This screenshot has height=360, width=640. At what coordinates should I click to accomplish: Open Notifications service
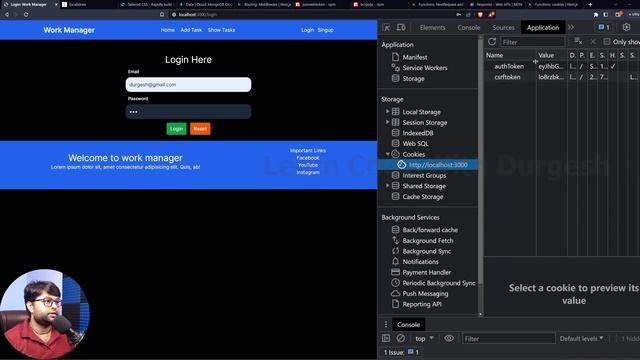pyautogui.click(x=420, y=262)
